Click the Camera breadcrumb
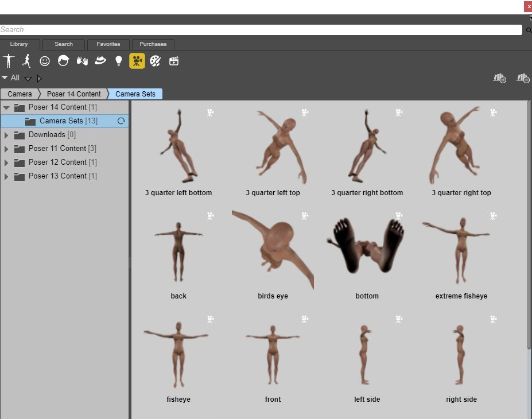Viewport: 532px width, 419px height. click(20, 94)
